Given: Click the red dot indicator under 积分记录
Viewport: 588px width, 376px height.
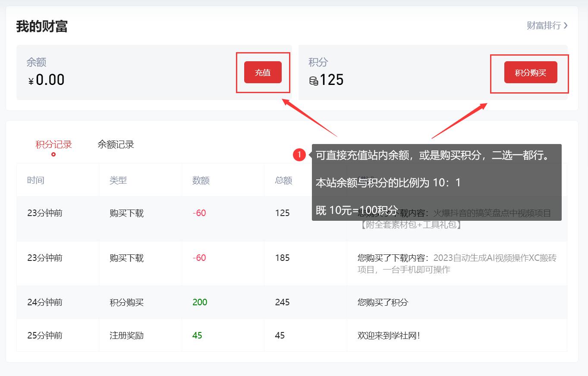Looking at the screenshot, I should (x=53, y=155).
